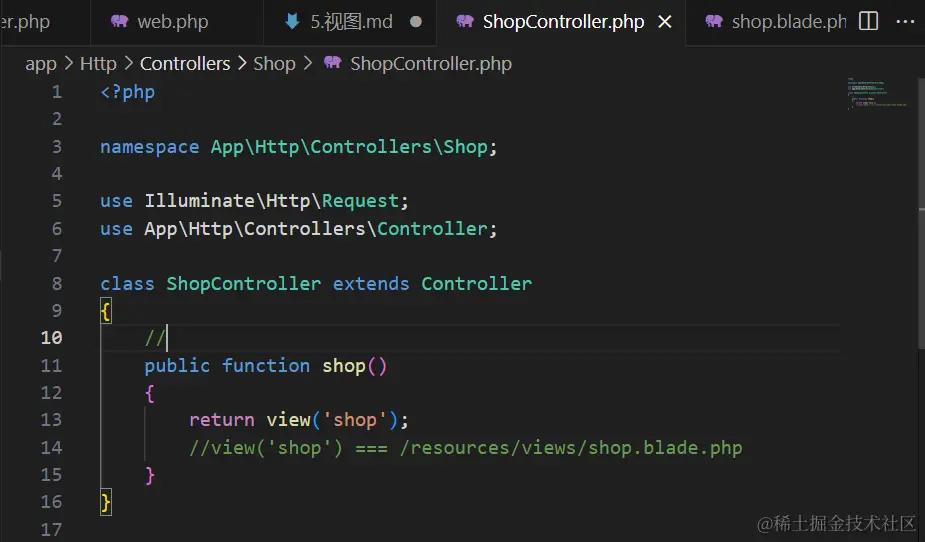The height and width of the screenshot is (542, 925).
Task: Click Controller parent class on line 8
Action: pyautogui.click(x=476, y=284)
